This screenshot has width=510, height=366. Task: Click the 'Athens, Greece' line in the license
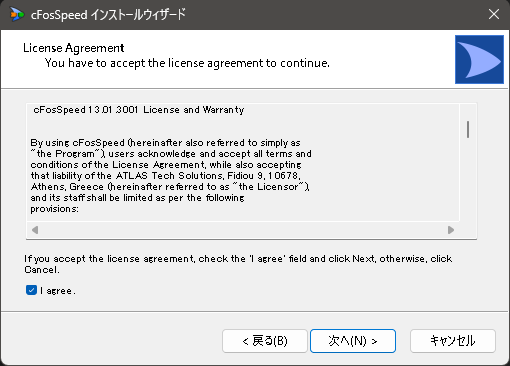(170, 187)
